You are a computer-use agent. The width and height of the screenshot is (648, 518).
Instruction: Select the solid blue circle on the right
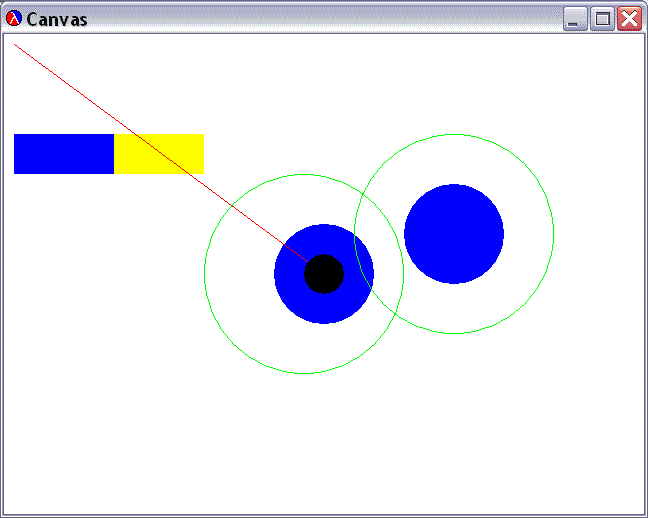pos(454,234)
